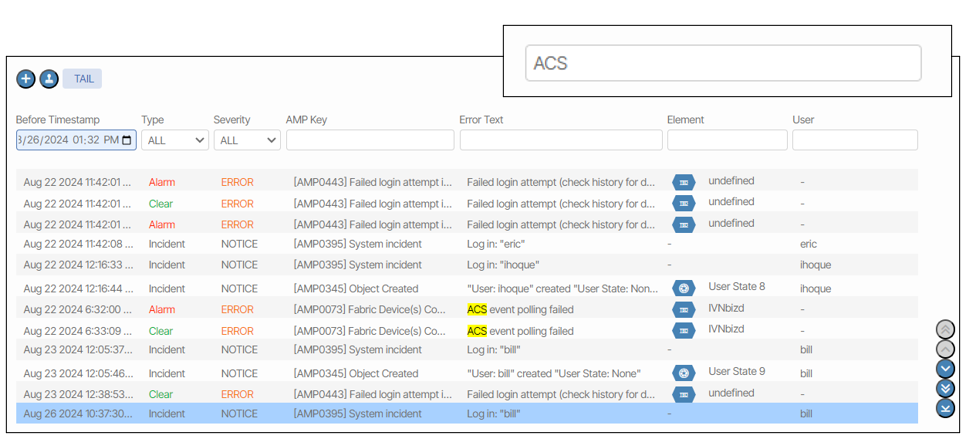Open the Type filter dropdown
Image resolution: width=964 pixels, height=443 pixels.
(x=175, y=140)
